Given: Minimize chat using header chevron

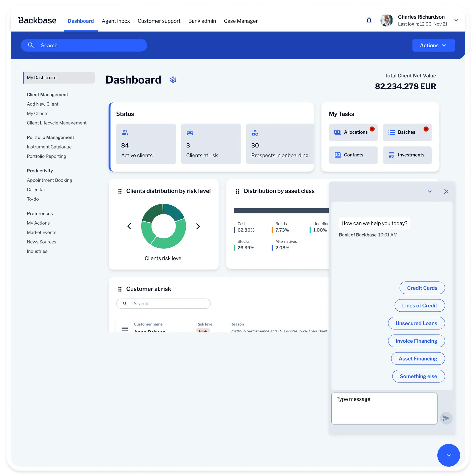Looking at the screenshot, I should (430, 192).
